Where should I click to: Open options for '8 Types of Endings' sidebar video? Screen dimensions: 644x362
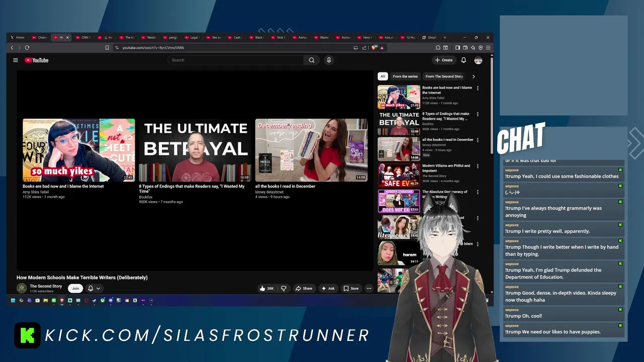(x=477, y=114)
